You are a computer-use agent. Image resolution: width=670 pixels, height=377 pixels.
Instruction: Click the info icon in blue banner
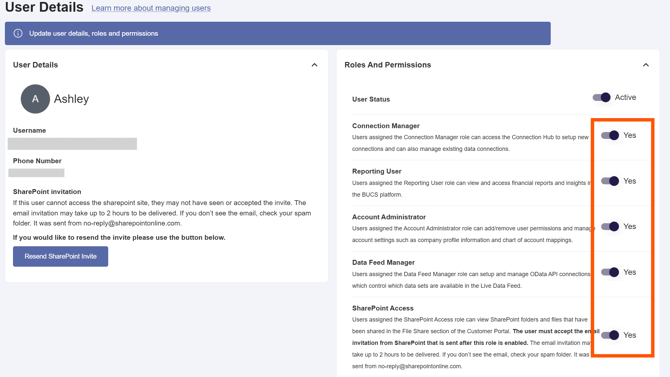click(x=18, y=33)
